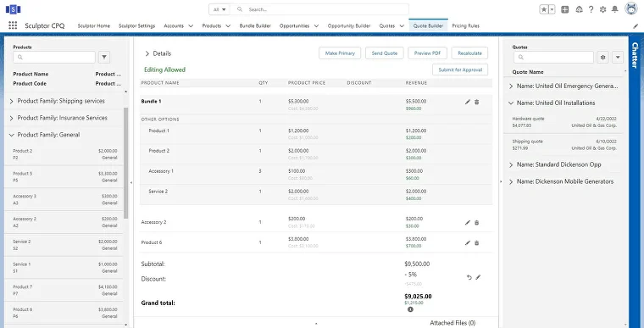Undo the quote discount with revert arrow
The height and width of the screenshot is (328, 644).
pyautogui.click(x=469, y=277)
